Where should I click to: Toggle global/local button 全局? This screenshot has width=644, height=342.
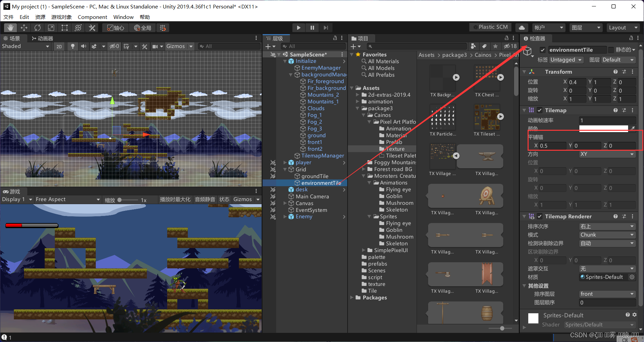142,28
